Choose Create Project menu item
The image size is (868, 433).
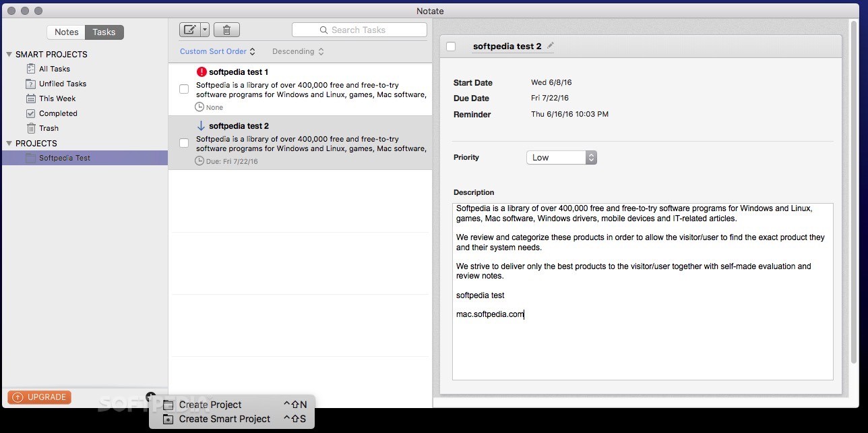click(x=232, y=405)
